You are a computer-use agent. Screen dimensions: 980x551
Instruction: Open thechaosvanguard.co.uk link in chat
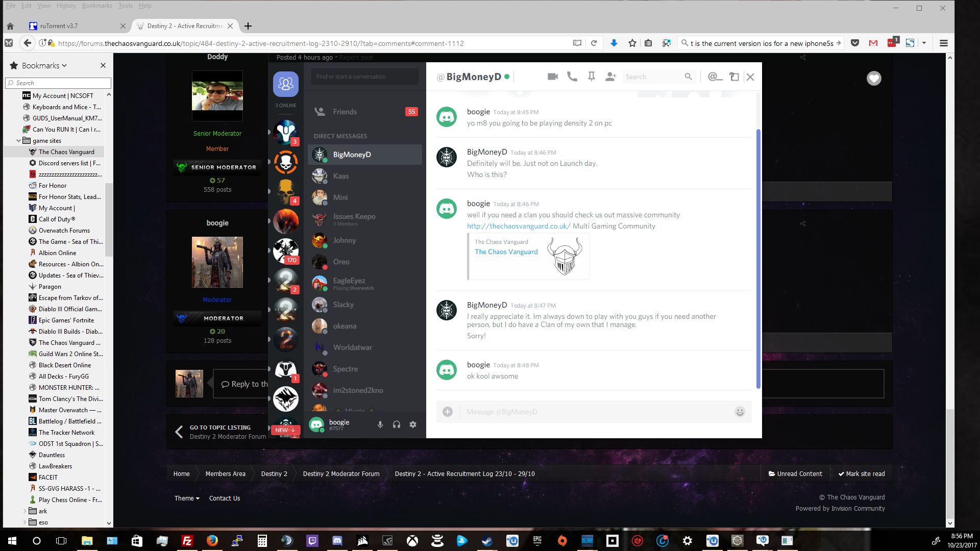pyautogui.click(x=518, y=226)
